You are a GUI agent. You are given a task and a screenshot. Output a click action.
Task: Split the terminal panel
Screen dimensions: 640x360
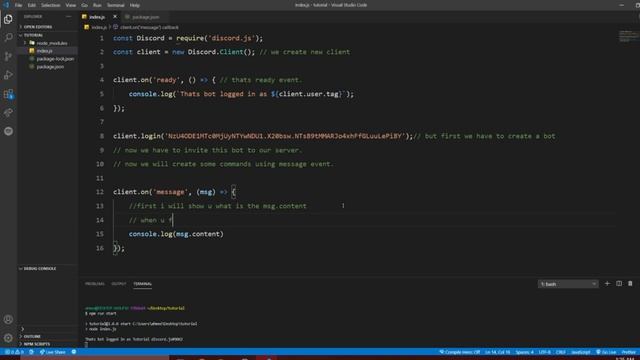point(619,284)
